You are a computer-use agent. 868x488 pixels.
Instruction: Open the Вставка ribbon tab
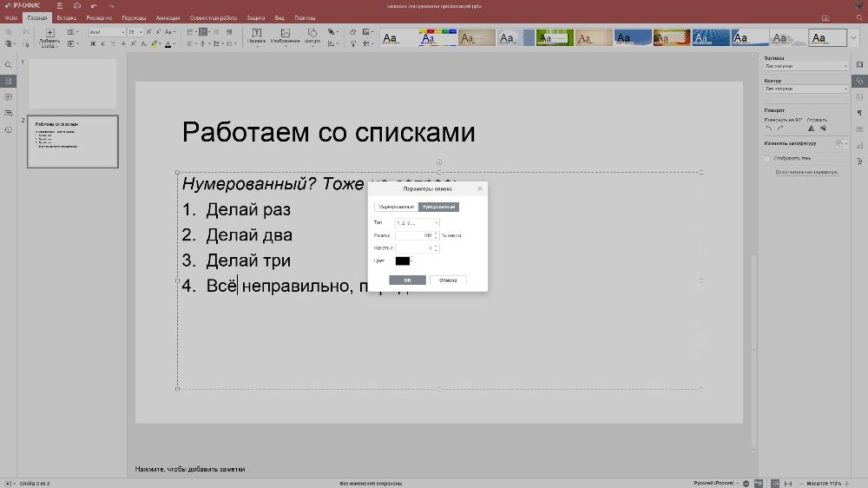point(66,17)
